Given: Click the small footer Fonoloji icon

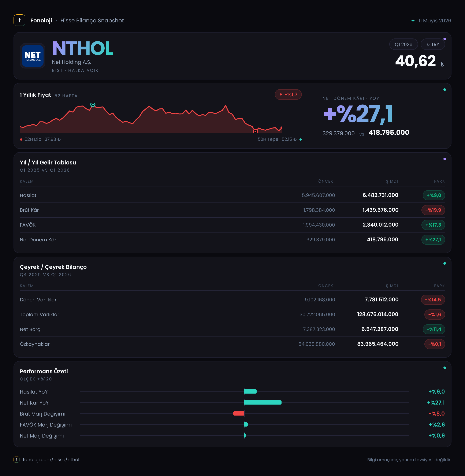Looking at the screenshot, I should 16,459.
